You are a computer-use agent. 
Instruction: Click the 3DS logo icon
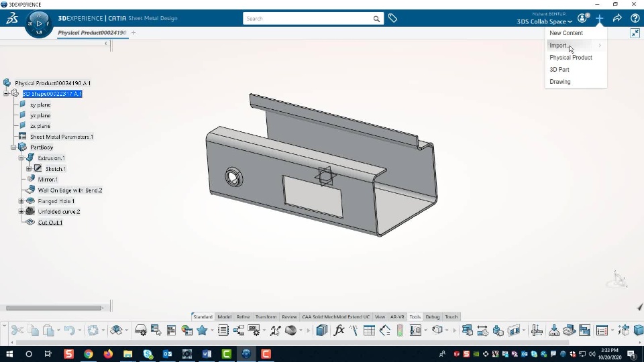12,18
